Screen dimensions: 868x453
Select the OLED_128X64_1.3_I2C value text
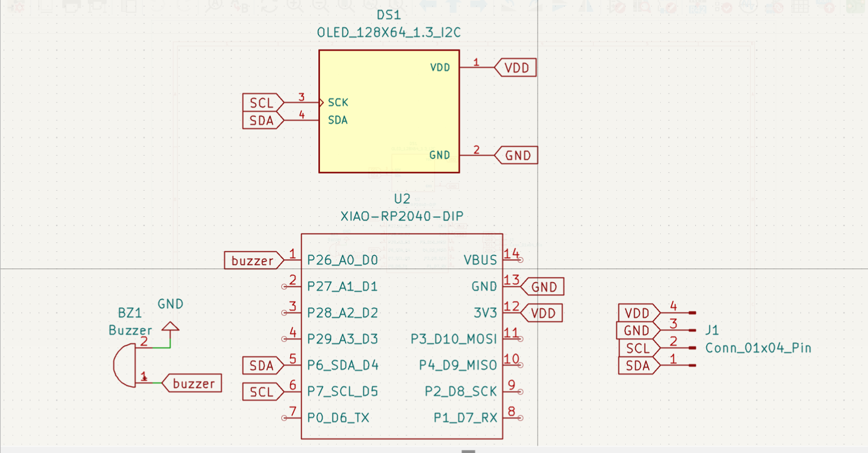[x=389, y=32]
